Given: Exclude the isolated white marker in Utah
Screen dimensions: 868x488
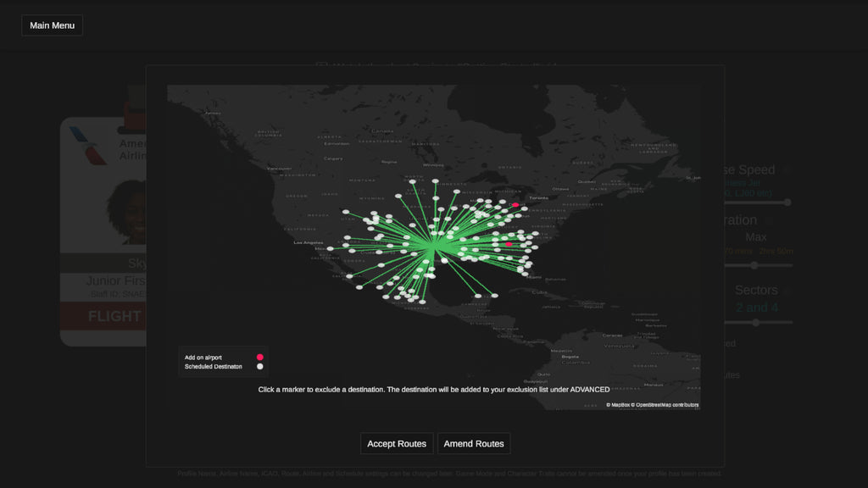Looking at the screenshot, I should 344,211.
